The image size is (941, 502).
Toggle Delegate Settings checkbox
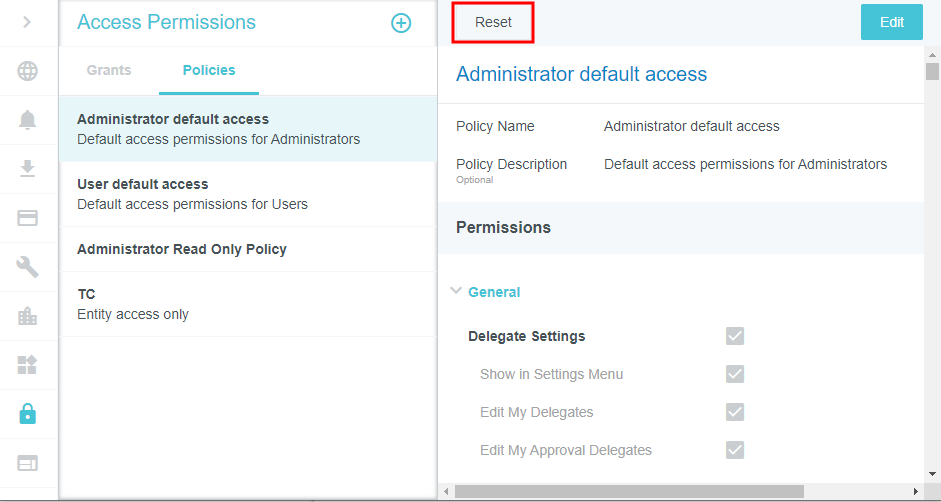tap(735, 336)
